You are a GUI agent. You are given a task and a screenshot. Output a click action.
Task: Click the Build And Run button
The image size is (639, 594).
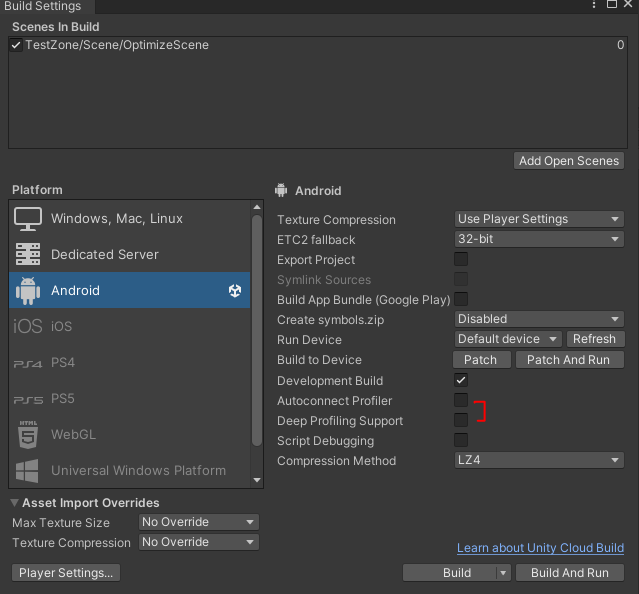(569, 573)
